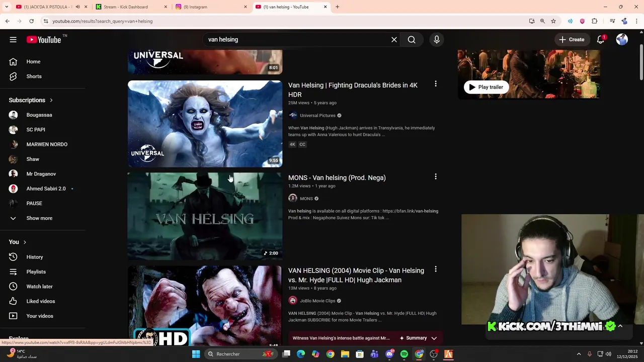Expand the Summary dropdown
Image resolution: width=644 pixels, height=362 pixels.
tap(419, 338)
